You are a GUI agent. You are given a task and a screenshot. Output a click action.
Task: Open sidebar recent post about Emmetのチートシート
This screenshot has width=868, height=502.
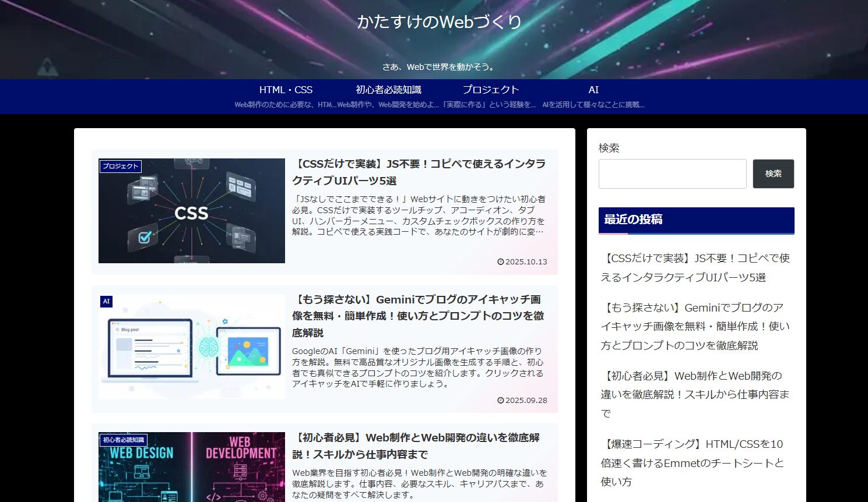tap(693, 463)
